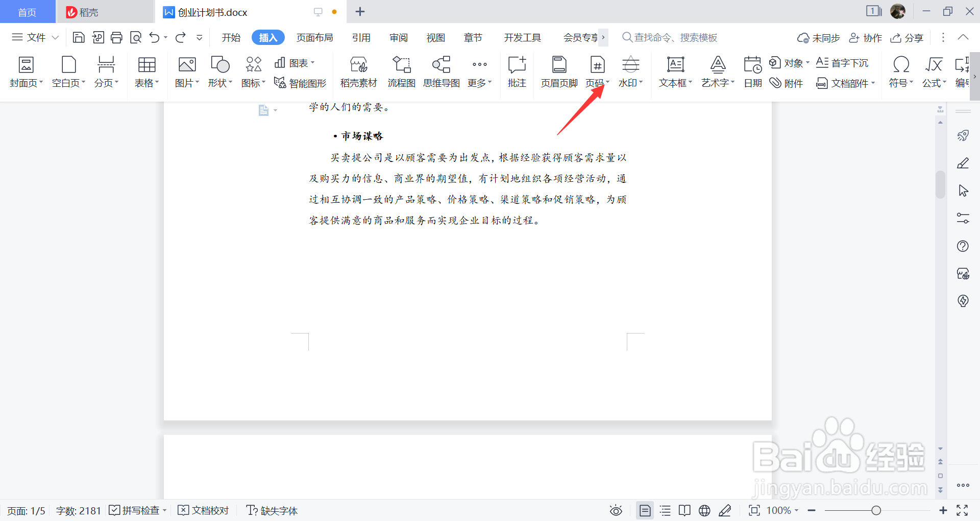The width and height of the screenshot is (980, 521).
Task: Insert a flowchart via 流程图
Action: pyautogui.click(x=401, y=72)
